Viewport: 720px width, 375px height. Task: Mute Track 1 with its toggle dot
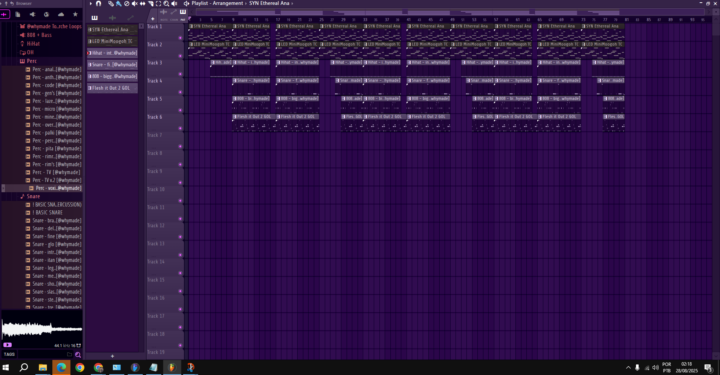(180, 38)
